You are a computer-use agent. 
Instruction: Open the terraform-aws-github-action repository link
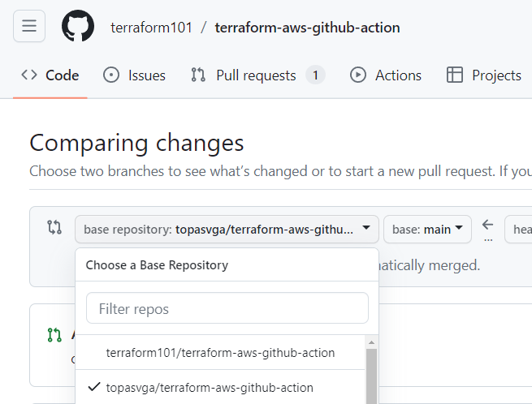[x=307, y=28]
